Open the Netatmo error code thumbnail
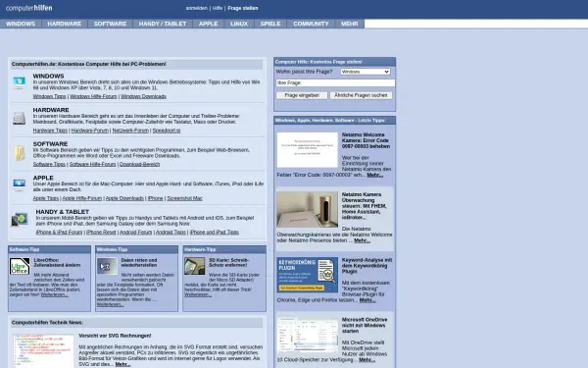The image size is (588, 368). [307, 150]
